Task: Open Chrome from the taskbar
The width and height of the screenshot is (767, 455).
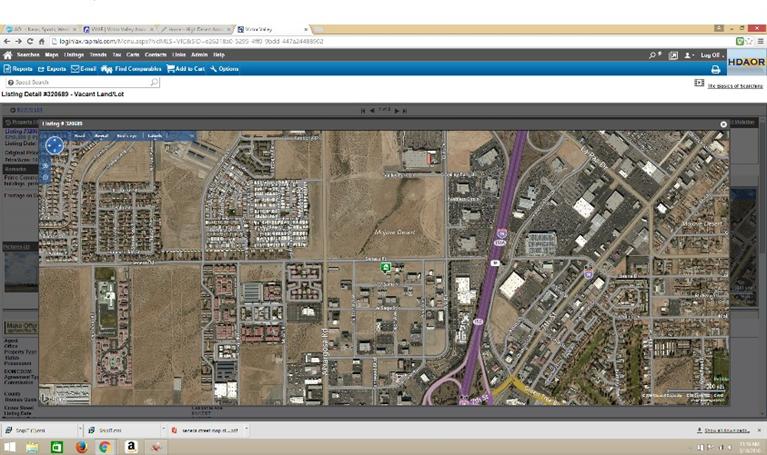Action: 104,447
